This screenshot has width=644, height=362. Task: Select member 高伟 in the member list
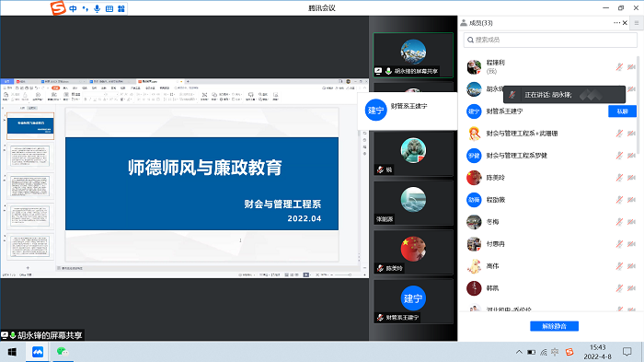(550, 266)
